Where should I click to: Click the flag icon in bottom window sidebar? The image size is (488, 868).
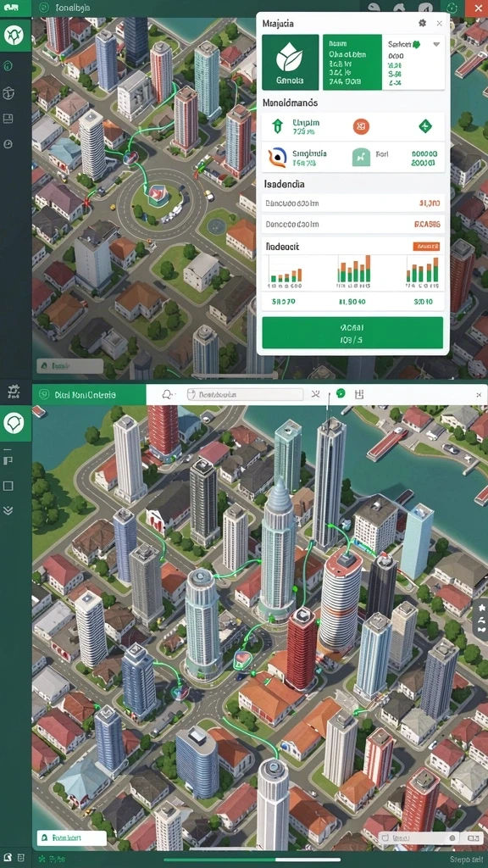click(8, 459)
